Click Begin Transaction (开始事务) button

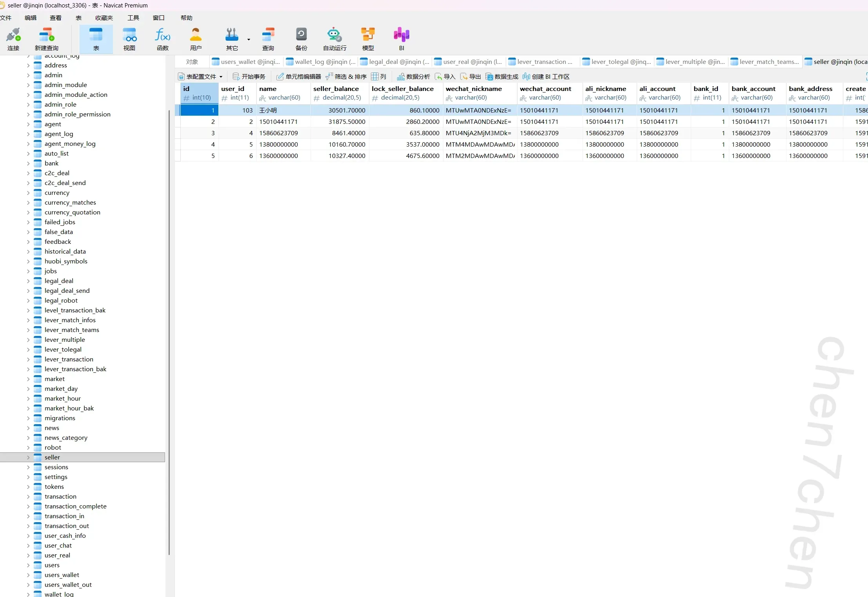point(249,76)
